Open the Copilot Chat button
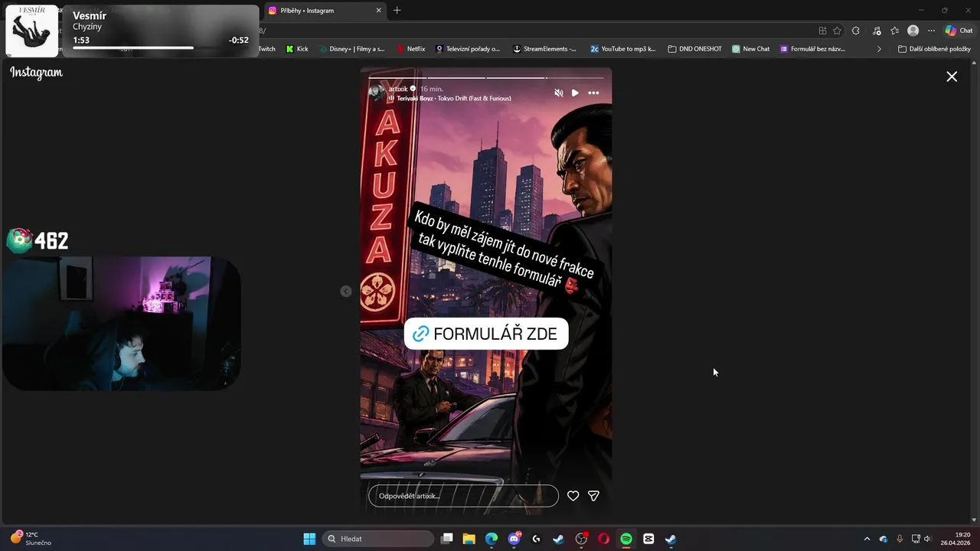This screenshot has height=551, width=980. click(959, 31)
